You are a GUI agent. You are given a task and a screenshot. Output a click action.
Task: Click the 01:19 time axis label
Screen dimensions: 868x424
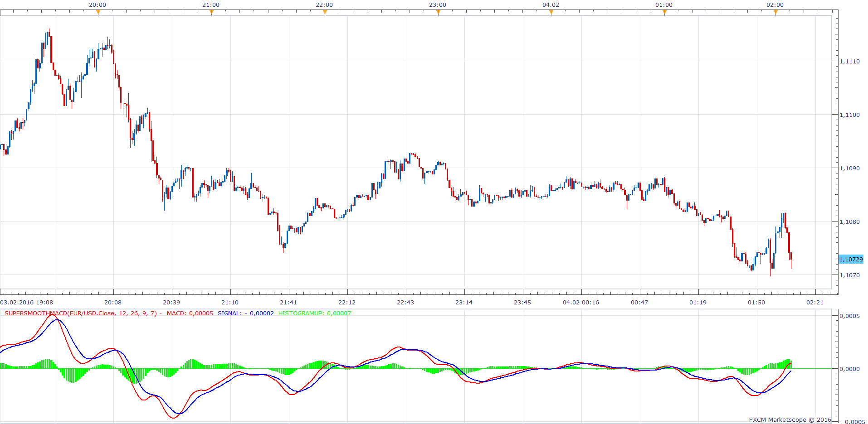pyautogui.click(x=698, y=302)
